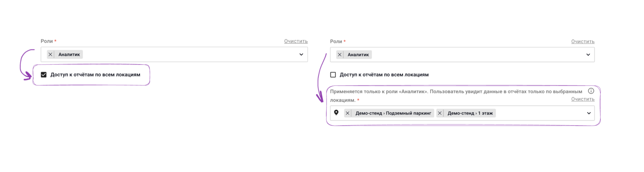Remove the 'Демо-стенд › Подземный паркинг' location tag

point(348,113)
